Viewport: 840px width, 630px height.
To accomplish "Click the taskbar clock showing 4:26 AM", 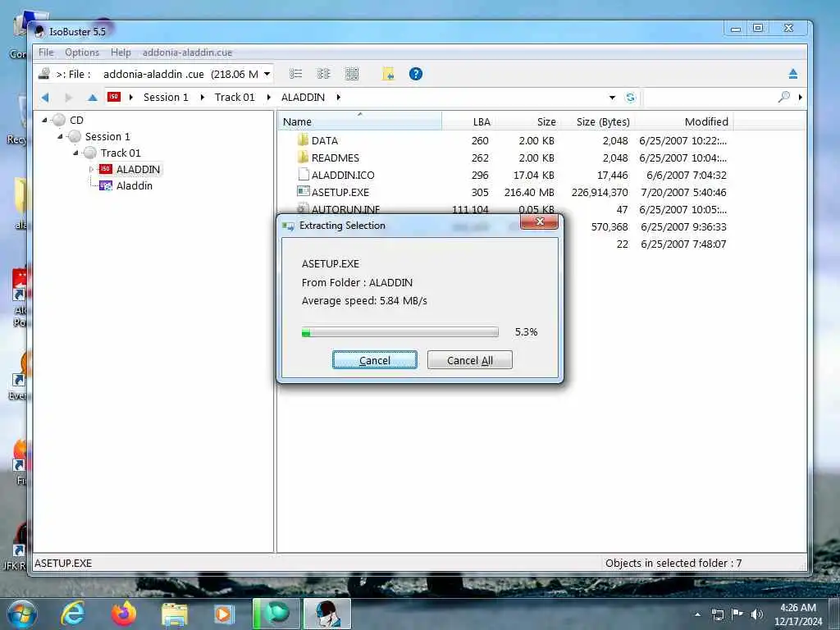I will 797,614.
